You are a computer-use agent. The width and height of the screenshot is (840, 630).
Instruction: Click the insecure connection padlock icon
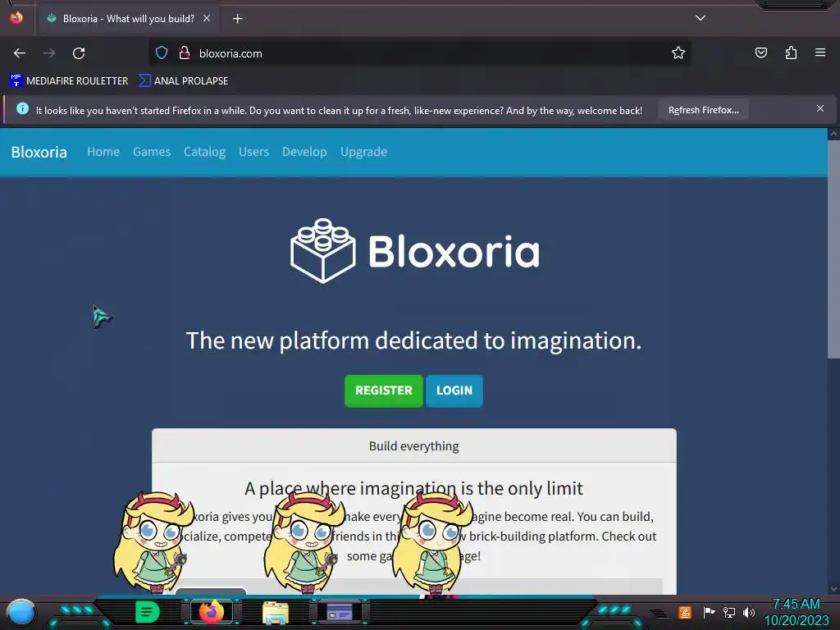pyautogui.click(x=185, y=53)
